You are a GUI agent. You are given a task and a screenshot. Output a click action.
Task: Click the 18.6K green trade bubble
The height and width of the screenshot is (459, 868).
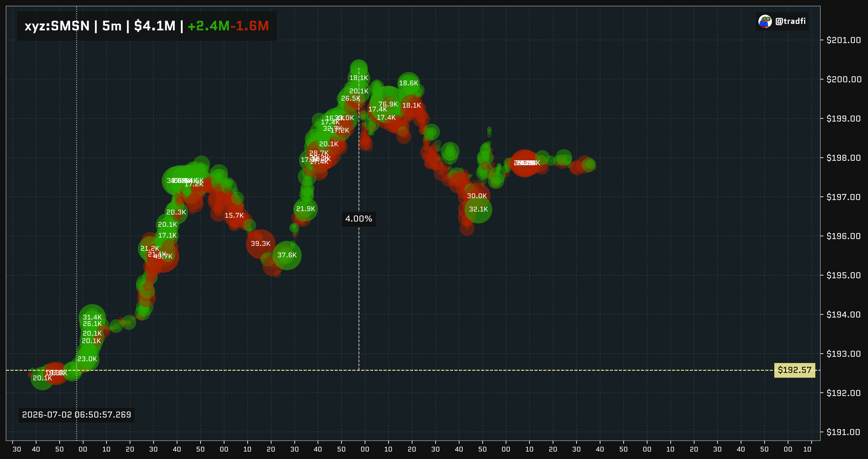coord(408,83)
